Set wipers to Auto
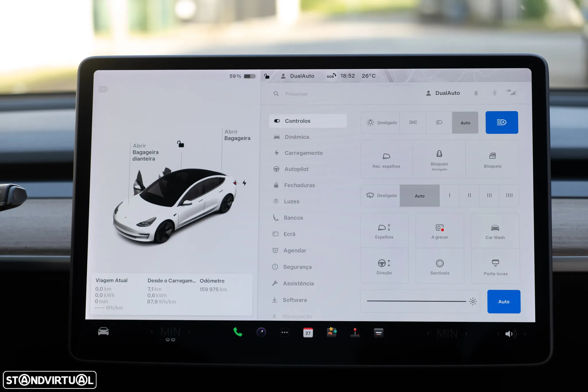The width and height of the screenshot is (588, 392). pyautogui.click(x=419, y=196)
